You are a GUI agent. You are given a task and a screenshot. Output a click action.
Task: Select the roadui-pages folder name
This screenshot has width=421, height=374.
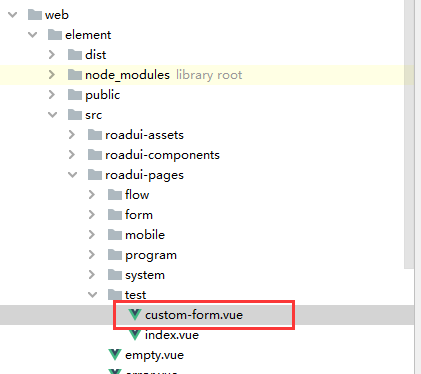(144, 175)
